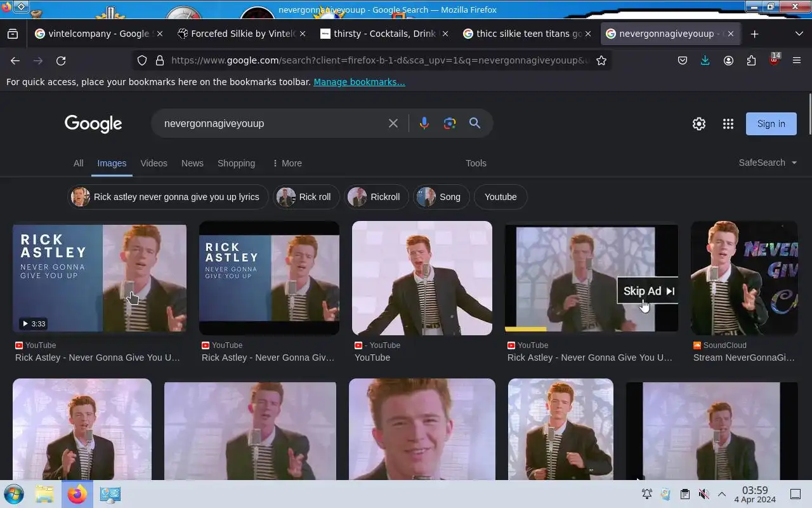Filter by the Youtube chip
The height and width of the screenshot is (508, 812).
click(x=501, y=197)
